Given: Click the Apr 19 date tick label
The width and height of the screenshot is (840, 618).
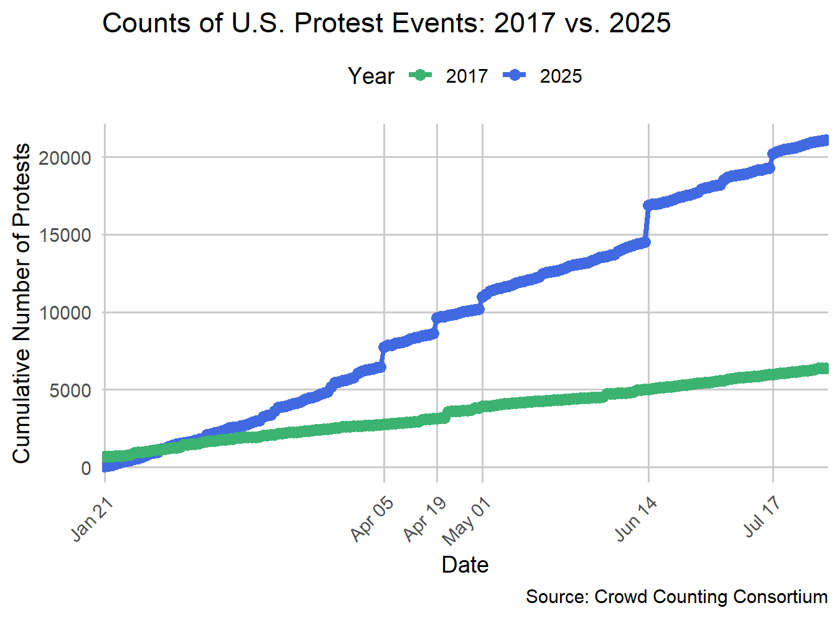Looking at the screenshot, I should tap(425, 519).
